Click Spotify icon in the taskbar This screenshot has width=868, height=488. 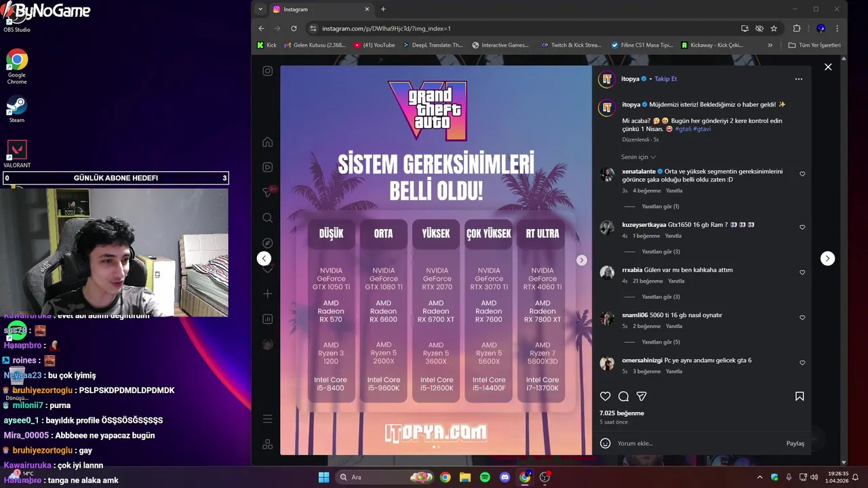tap(485, 477)
